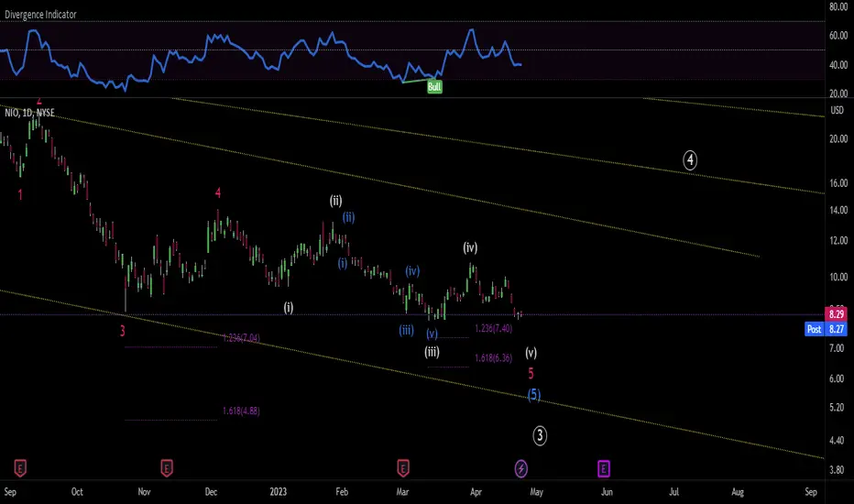Click the Feb label on time axis

342,491
